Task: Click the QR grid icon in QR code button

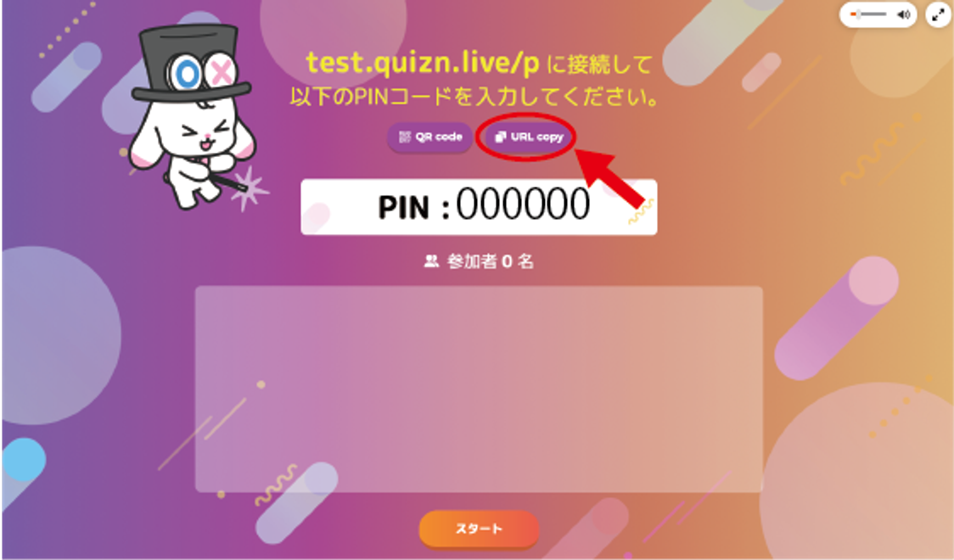Action: (405, 137)
